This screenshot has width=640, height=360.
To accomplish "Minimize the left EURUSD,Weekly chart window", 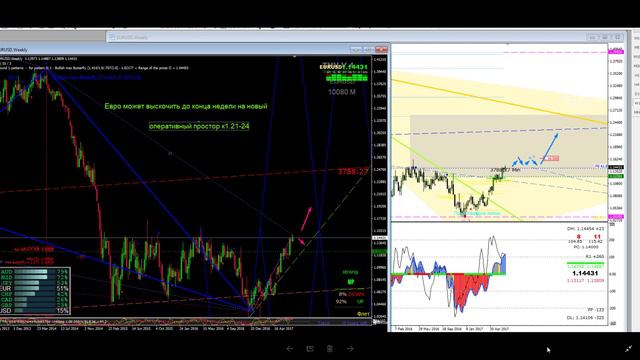I will coord(356,49).
